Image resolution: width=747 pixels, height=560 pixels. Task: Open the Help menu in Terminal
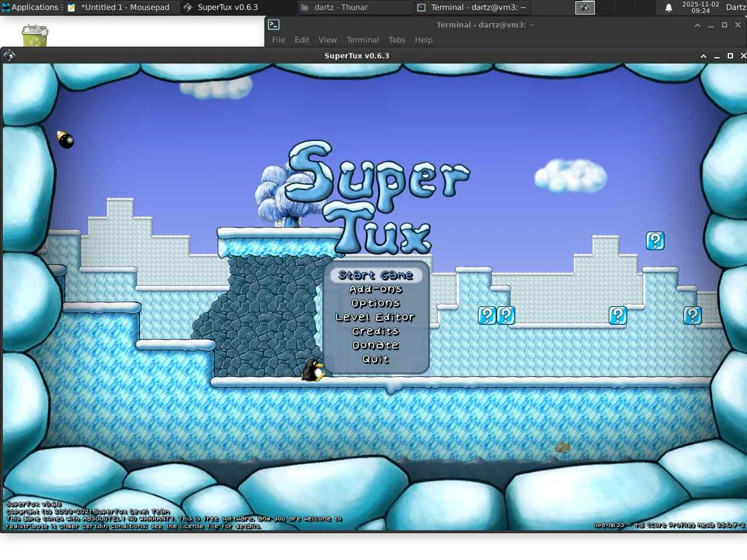(424, 40)
